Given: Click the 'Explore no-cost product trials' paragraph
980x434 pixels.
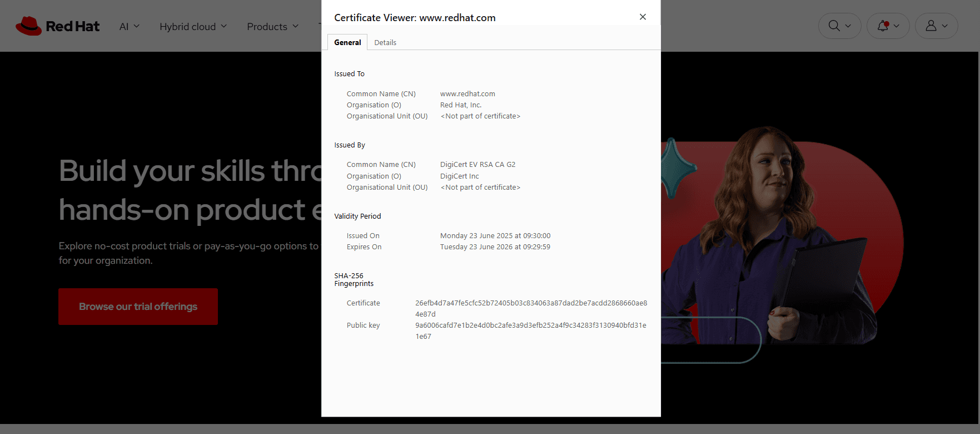Looking at the screenshot, I should 189,253.
